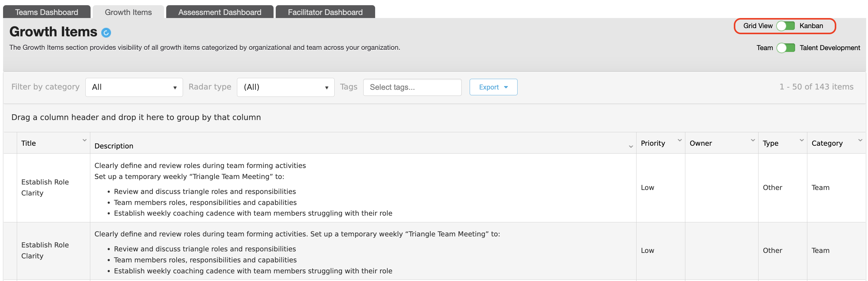The height and width of the screenshot is (281, 868).
Task: Expand the Filter by category dropdown
Action: click(x=134, y=87)
